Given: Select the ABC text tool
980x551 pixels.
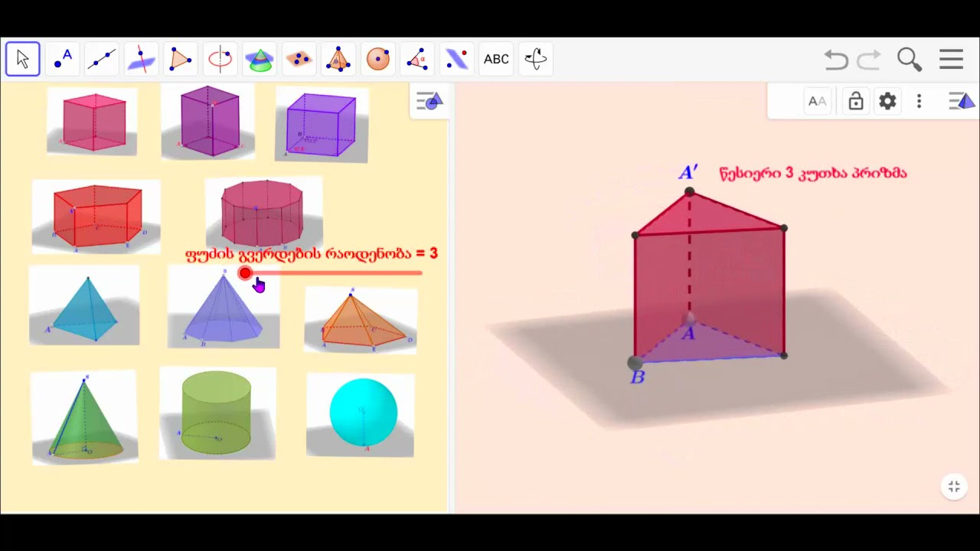Looking at the screenshot, I should 496,59.
